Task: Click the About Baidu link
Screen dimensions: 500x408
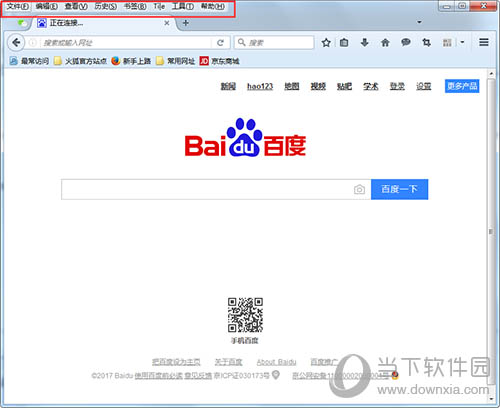Action: click(x=276, y=362)
